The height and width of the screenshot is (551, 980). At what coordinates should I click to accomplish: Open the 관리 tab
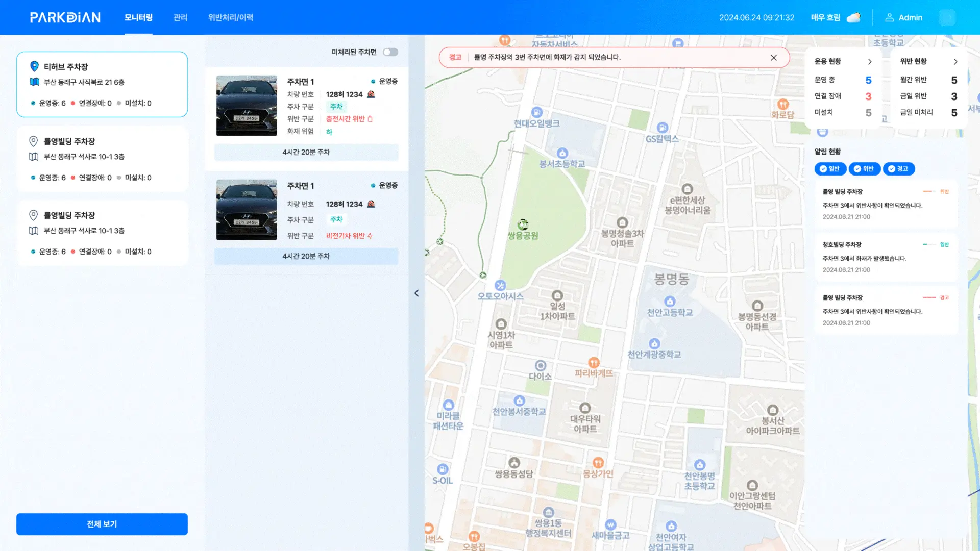click(180, 17)
